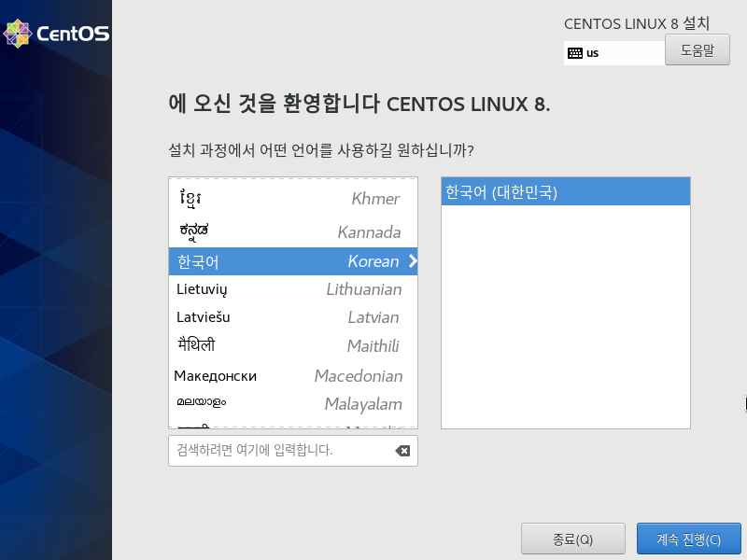Select the Lietuvių Lithuanian language row
The image size is (747, 560).
click(293, 289)
